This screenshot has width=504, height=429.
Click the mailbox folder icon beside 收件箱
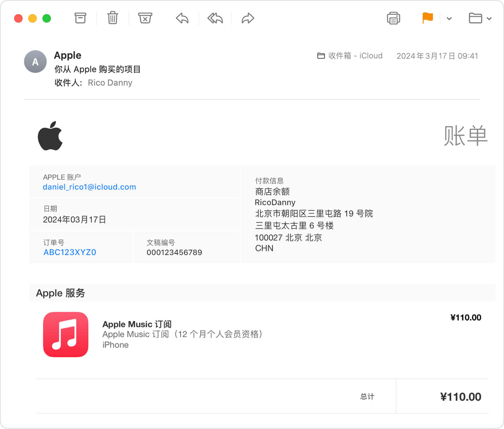coord(321,56)
